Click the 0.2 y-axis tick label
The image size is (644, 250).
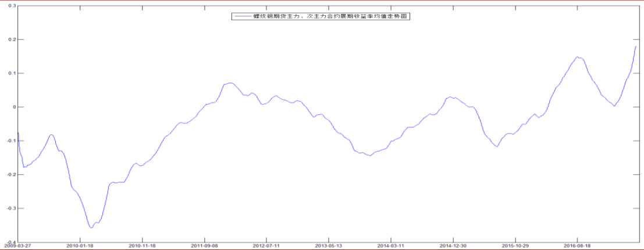12,40
